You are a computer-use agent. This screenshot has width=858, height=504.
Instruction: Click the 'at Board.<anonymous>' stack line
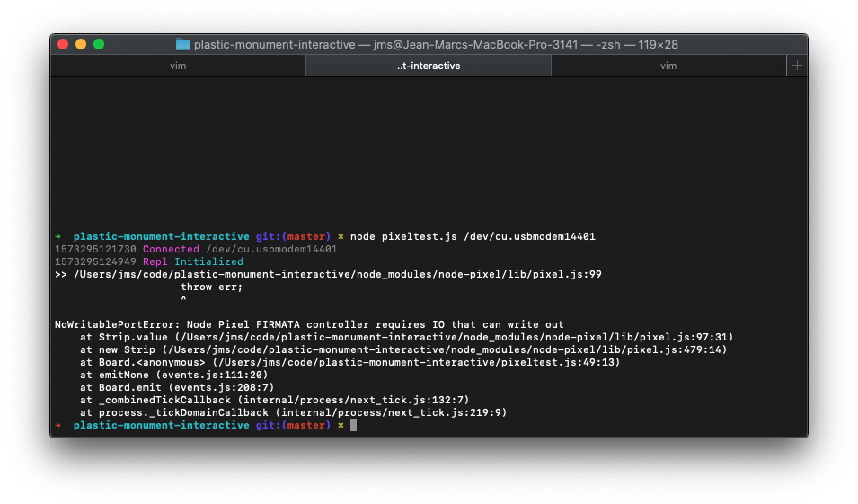point(350,362)
